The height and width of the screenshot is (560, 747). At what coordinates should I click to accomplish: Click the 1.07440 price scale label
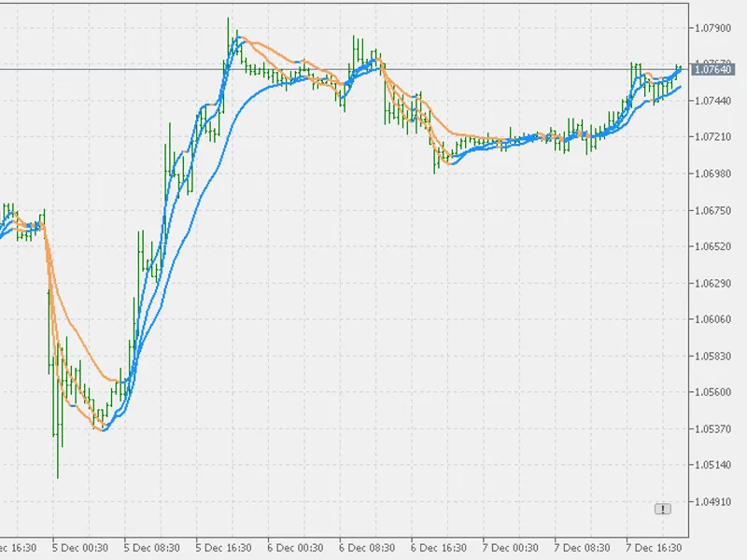coord(712,101)
